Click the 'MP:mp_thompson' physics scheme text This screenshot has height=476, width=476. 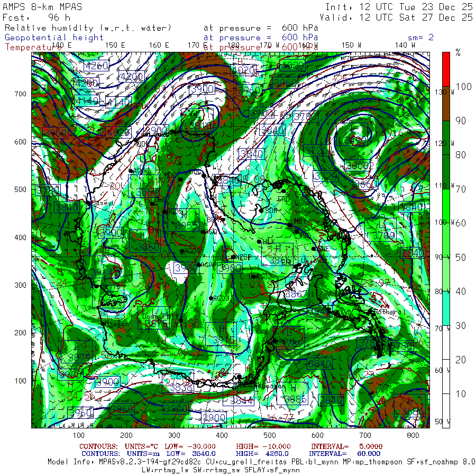point(371,462)
